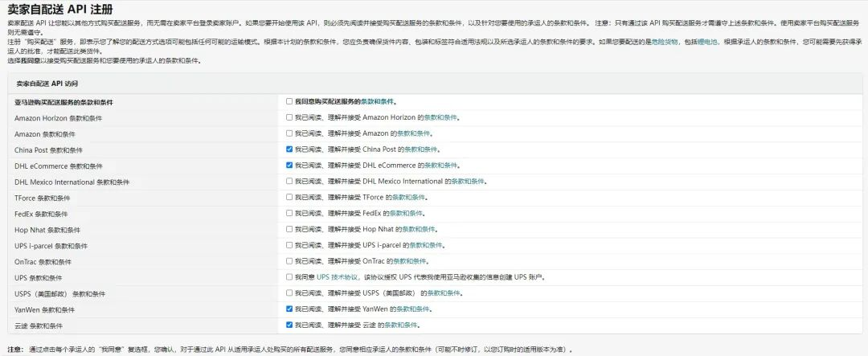Image resolution: width=868 pixels, height=356 pixels.
Task: Select the Hop Nhat terms checkbox
Action: 289,229
